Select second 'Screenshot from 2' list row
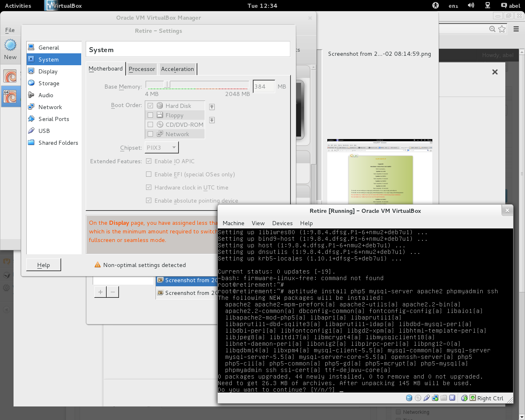The width and height of the screenshot is (525, 420). [x=187, y=293]
